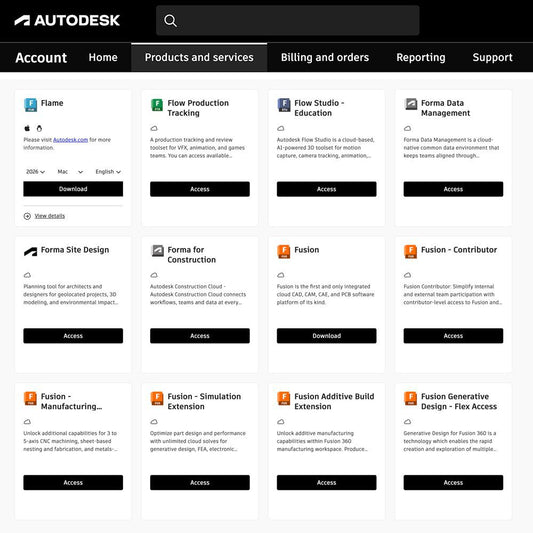Click the 'Flow Production Tracking' title
Screen dimensions: 533x533
pos(198,108)
